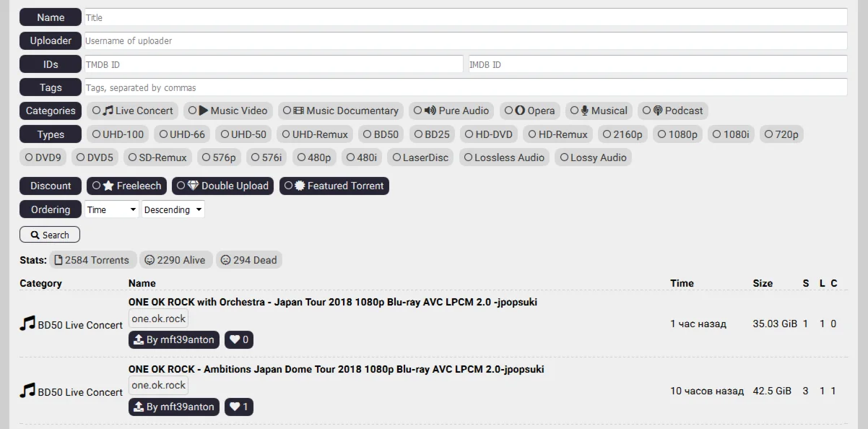Select the 1080i type option
This screenshot has width=868, height=429.
pyautogui.click(x=732, y=134)
